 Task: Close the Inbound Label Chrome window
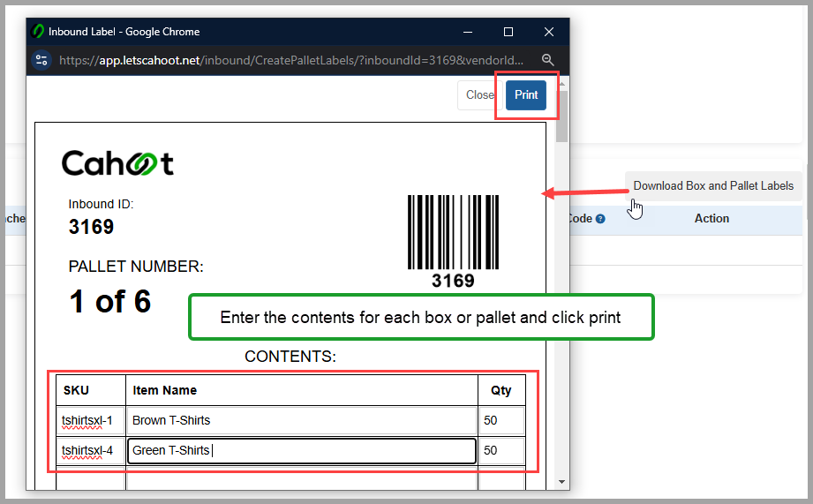click(549, 32)
